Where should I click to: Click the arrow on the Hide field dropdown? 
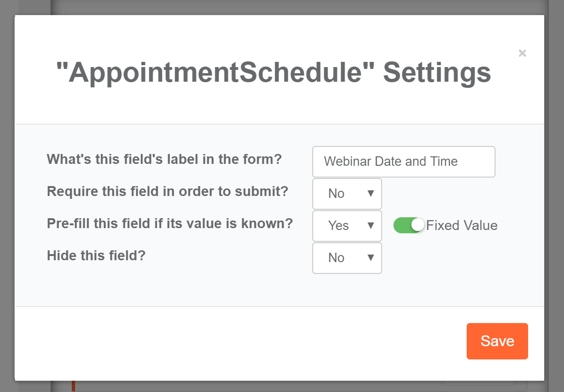click(371, 258)
